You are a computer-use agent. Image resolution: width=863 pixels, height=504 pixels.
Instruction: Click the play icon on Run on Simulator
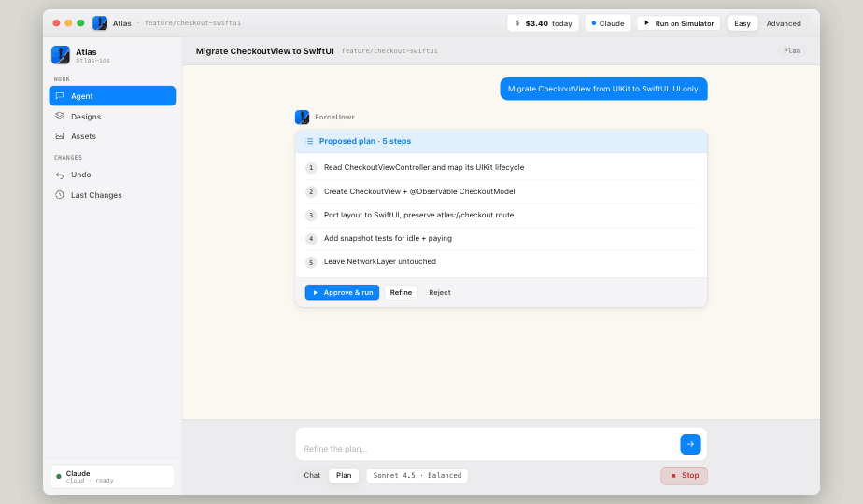(646, 23)
